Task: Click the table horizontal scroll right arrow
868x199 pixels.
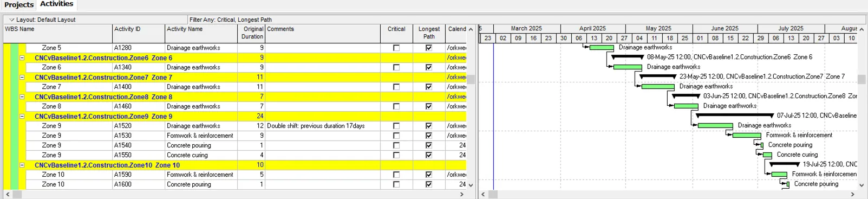Action: point(462,194)
